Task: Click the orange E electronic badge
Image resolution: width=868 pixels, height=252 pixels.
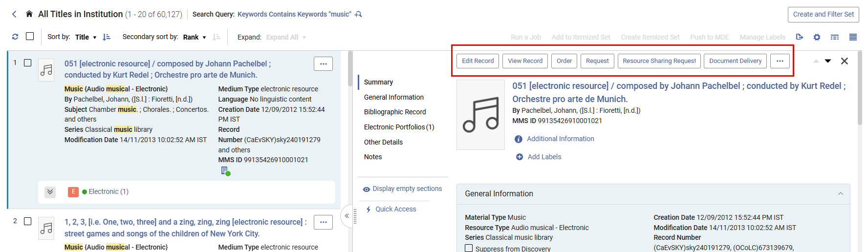Action: coord(73,192)
